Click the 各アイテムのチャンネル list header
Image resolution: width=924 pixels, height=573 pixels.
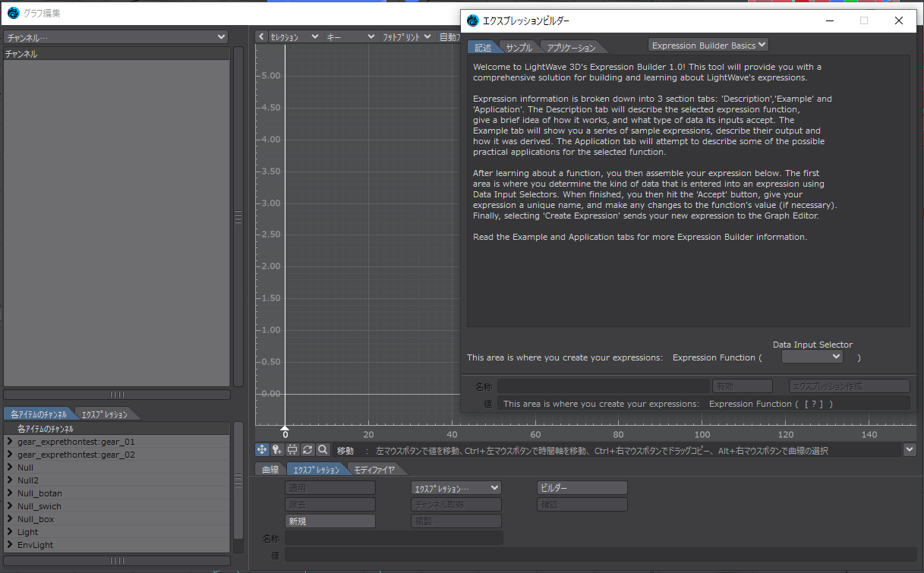pyautogui.click(x=117, y=429)
